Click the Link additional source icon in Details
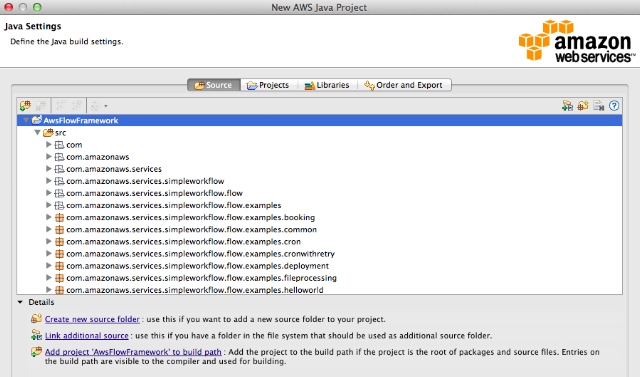 [36, 335]
